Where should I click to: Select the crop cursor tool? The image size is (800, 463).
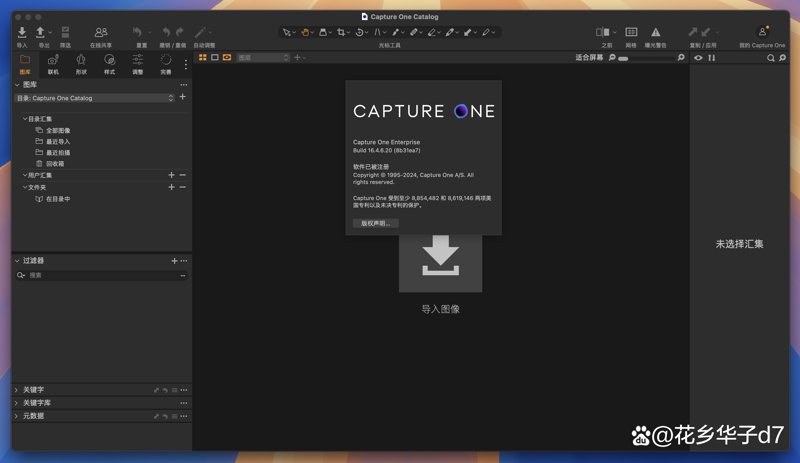point(341,32)
